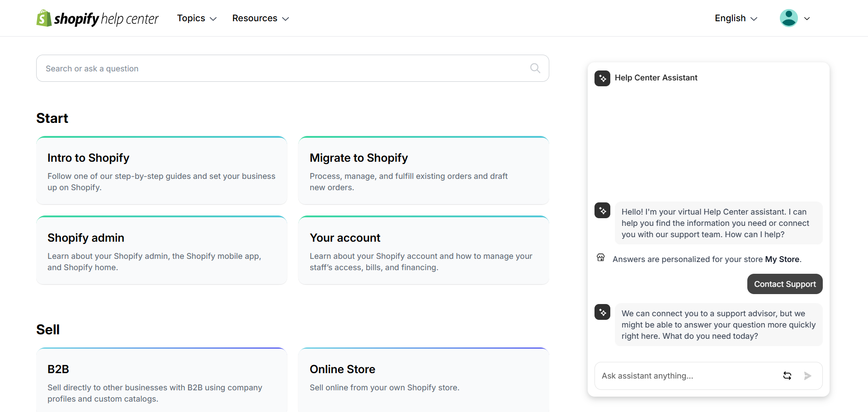Expand the Resources menu

[260, 18]
